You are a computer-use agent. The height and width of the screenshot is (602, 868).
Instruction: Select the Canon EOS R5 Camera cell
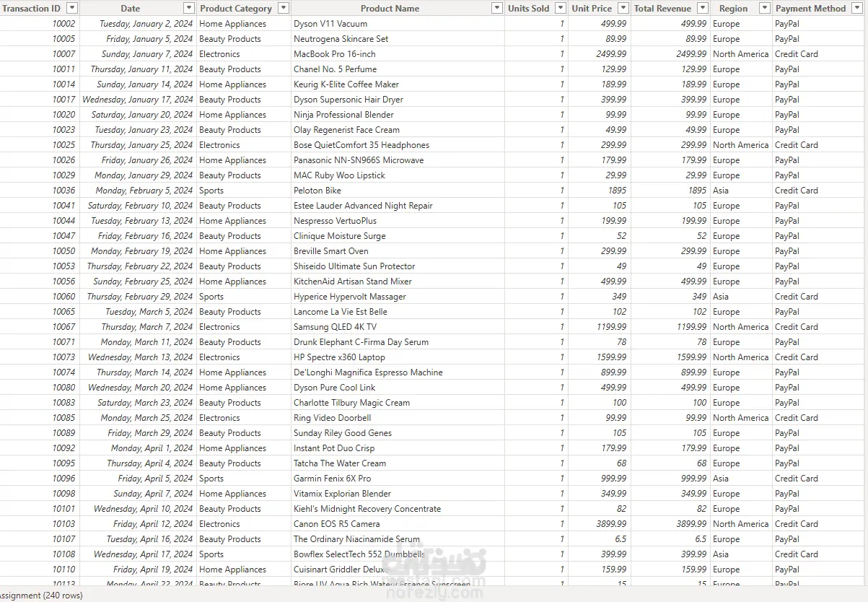coord(398,524)
